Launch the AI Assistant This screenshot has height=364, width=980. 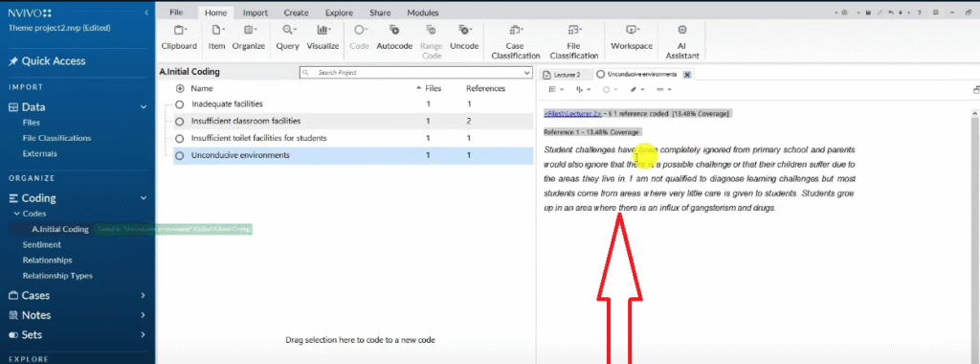point(681,41)
